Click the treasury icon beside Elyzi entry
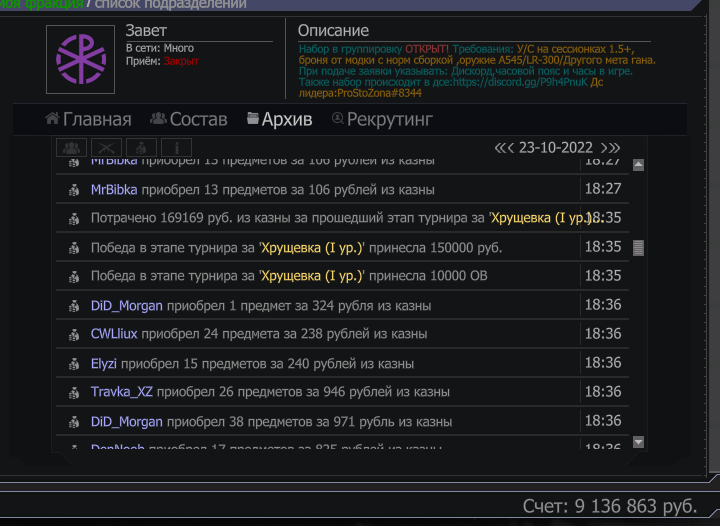The image size is (720, 526). [x=73, y=364]
